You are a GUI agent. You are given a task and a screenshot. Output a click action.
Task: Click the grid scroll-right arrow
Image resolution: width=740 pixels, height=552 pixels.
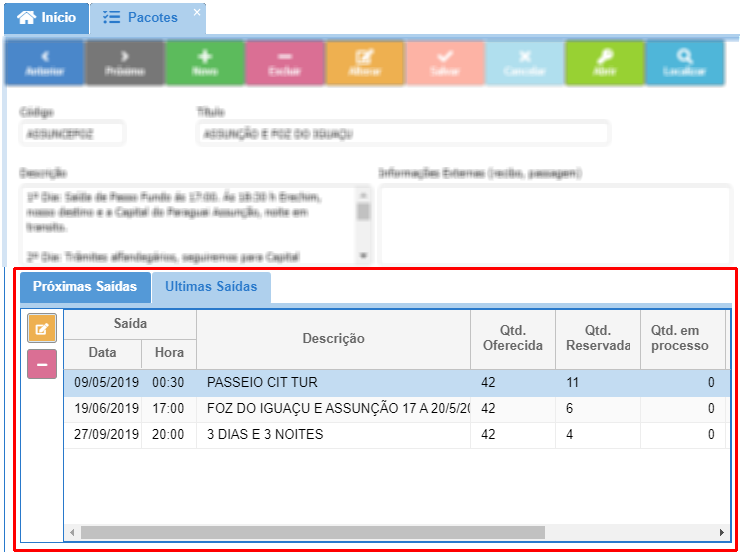pyautogui.click(x=722, y=533)
